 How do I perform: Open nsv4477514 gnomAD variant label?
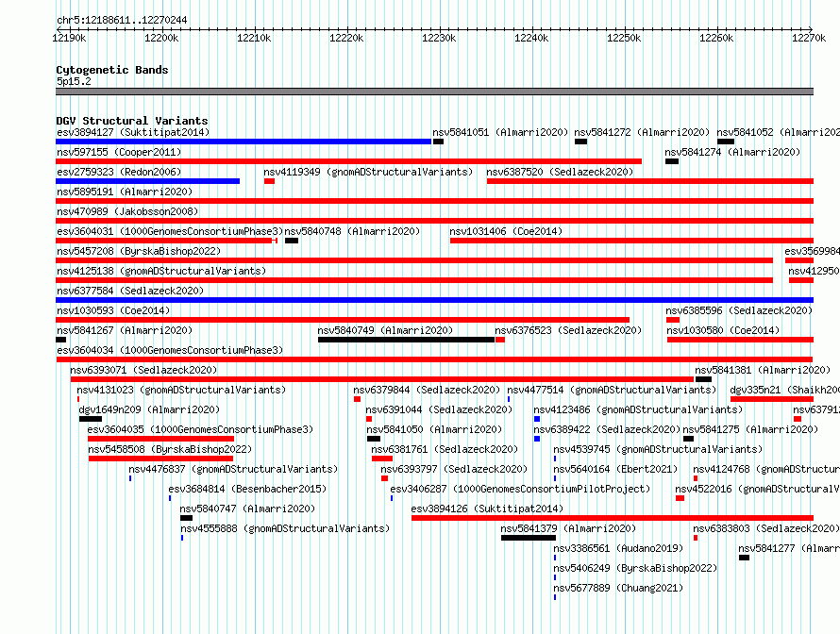click(x=612, y=390)
